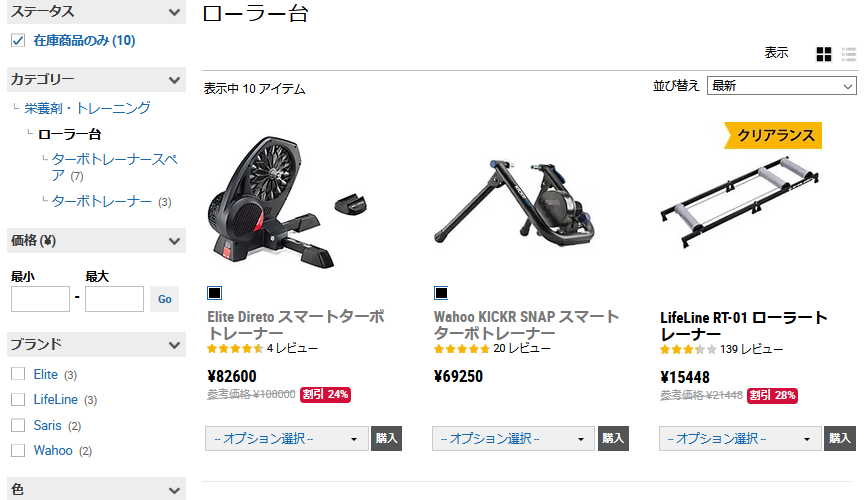868x500 pixels.
Task: Click the Go price filter button
Action: tap(164, 299)
